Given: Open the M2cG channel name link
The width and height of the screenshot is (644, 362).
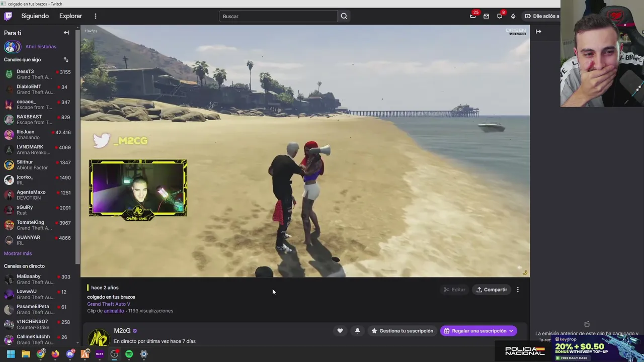Looking at the screenshot, I should click(x=122, y=330).
